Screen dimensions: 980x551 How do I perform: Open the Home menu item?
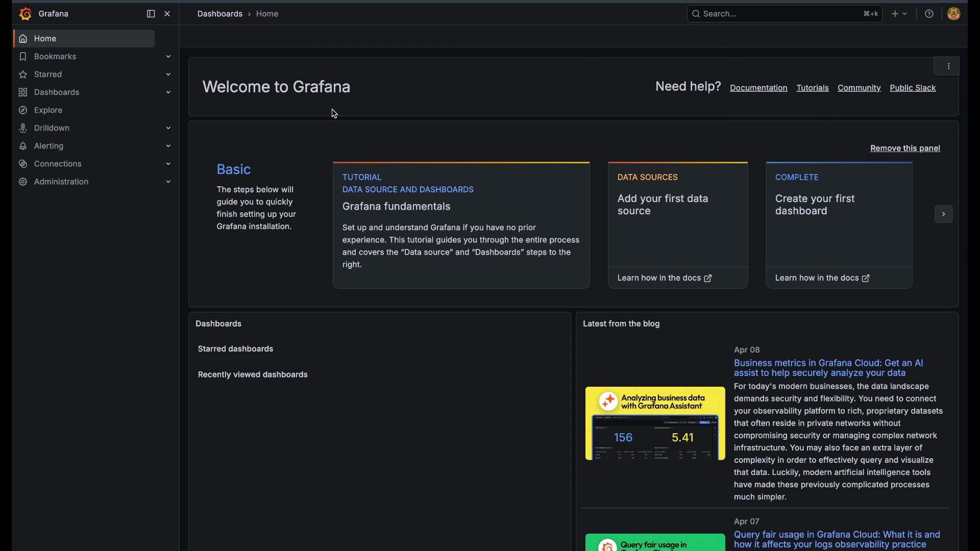(x=84, y=39)
